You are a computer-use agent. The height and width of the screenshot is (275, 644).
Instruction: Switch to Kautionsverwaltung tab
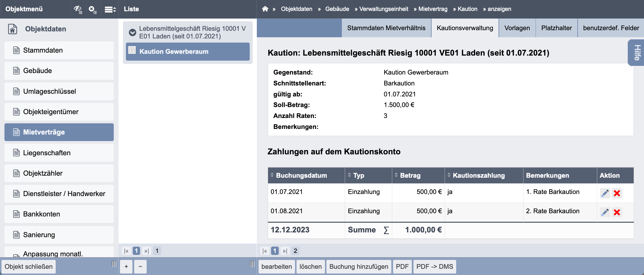click(x=465, y=28)
